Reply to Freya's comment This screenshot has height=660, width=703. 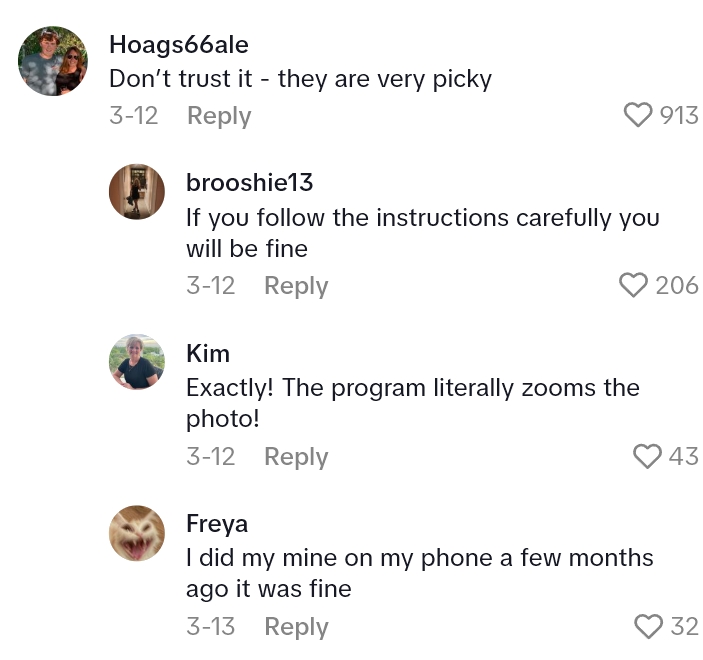point(296,627)
